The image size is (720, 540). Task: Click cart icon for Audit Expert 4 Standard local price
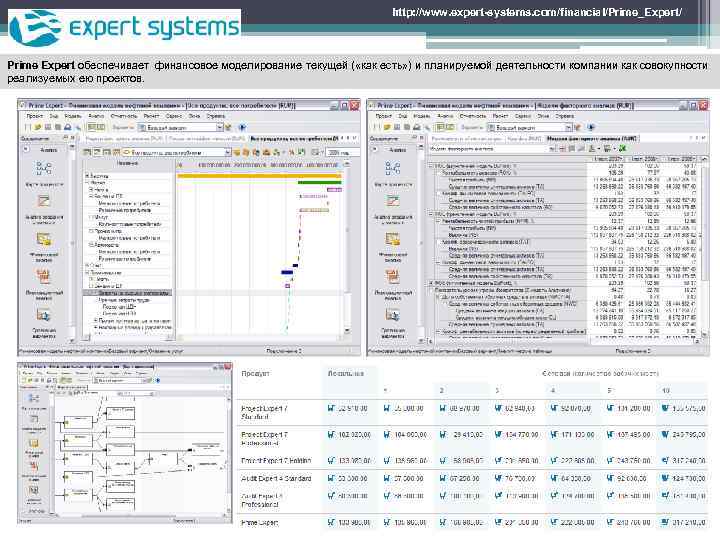[331, 478]
